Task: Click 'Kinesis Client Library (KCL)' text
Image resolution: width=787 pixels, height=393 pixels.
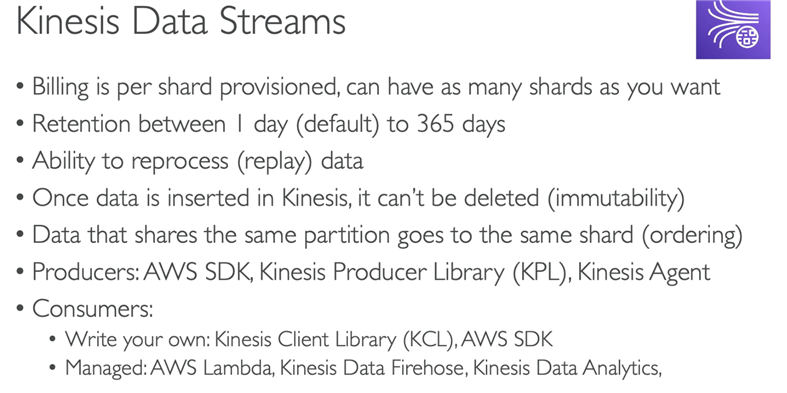Action: click(334, 340)
